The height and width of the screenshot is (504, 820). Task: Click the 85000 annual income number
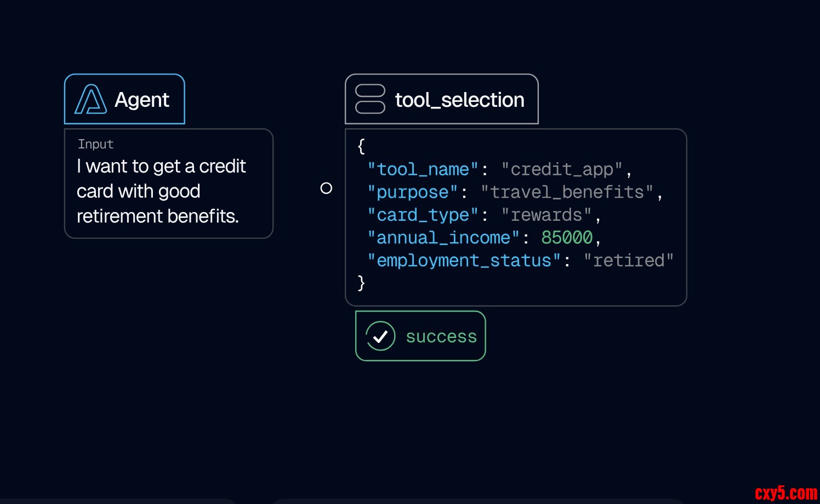pos(567,238)
